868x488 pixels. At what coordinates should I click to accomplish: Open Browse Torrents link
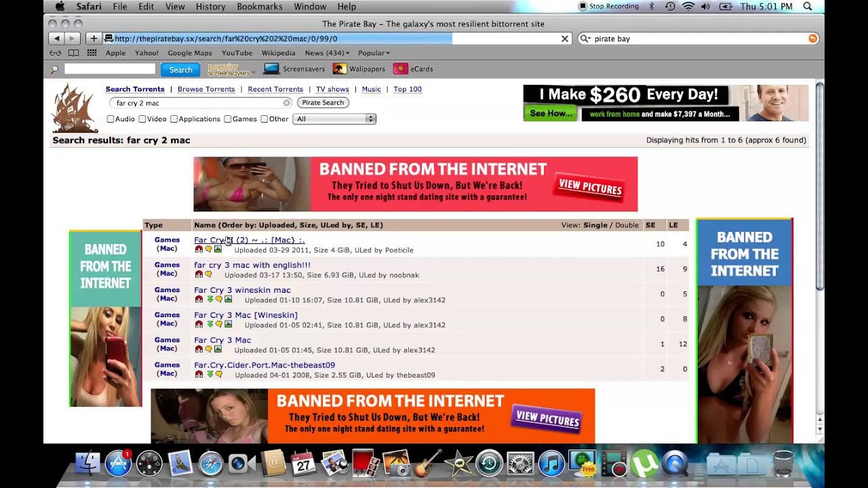tap(206, 89)
